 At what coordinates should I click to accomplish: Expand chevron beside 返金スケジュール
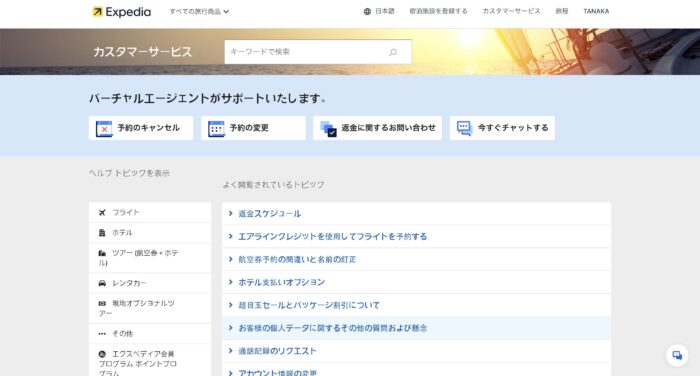pos(231,213)
